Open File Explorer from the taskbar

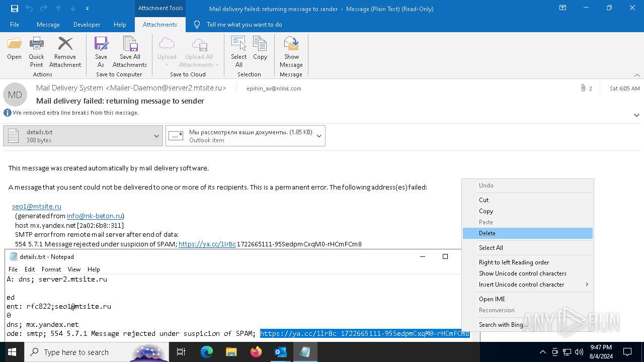[231, 352]
